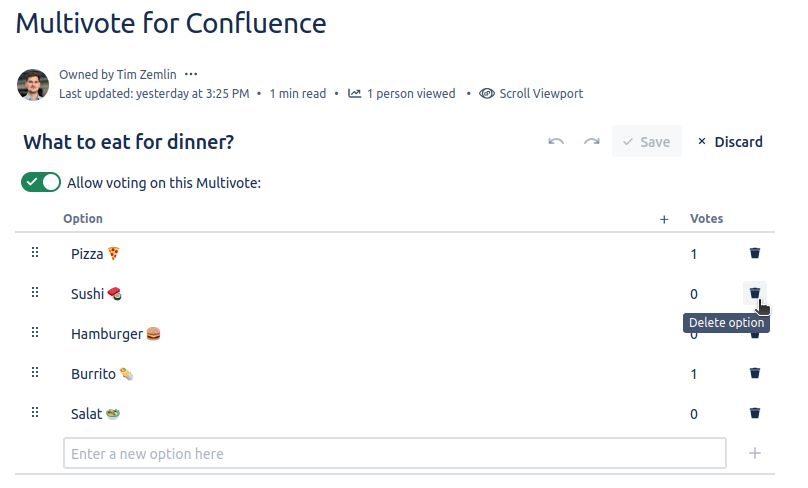Click the drag handle beside Burrito

tap(35, 373)
